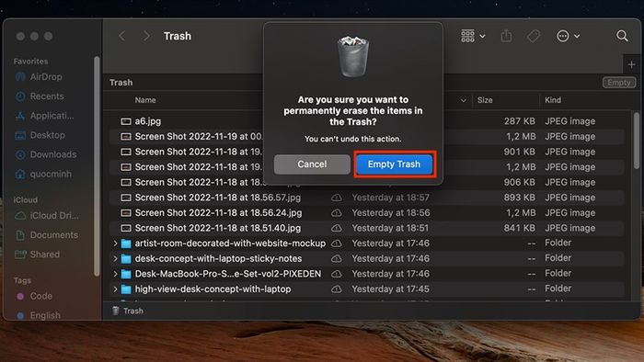Sort by the Size column header

[x=485, y=100]
